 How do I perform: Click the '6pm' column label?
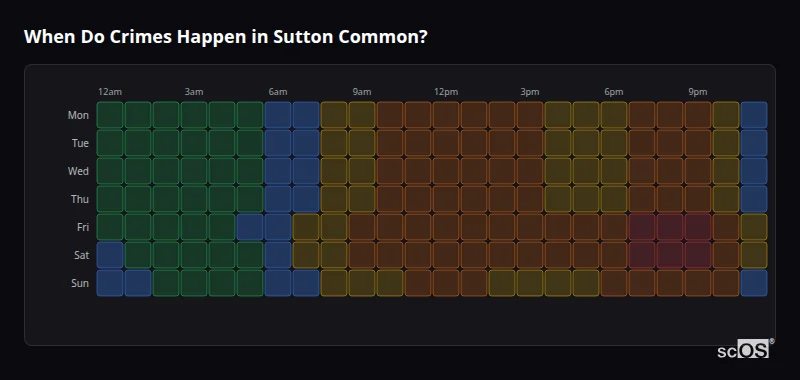click(614, 92)
